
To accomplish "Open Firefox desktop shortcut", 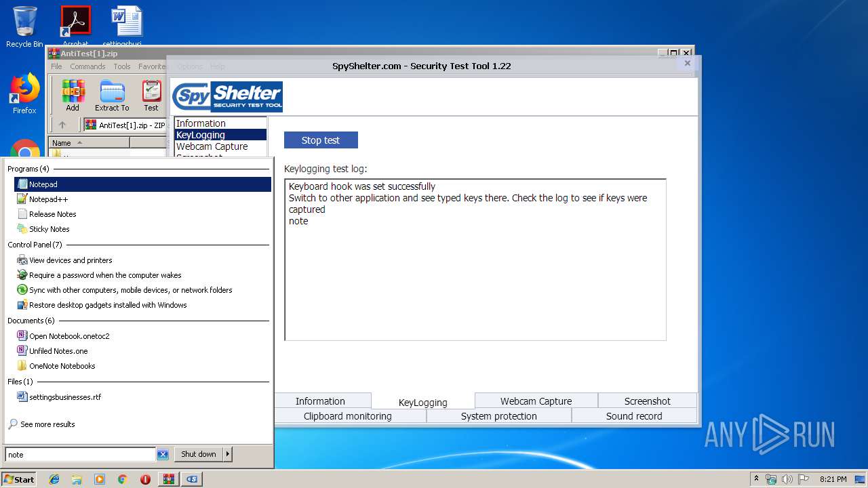I will tap(24, 94).
